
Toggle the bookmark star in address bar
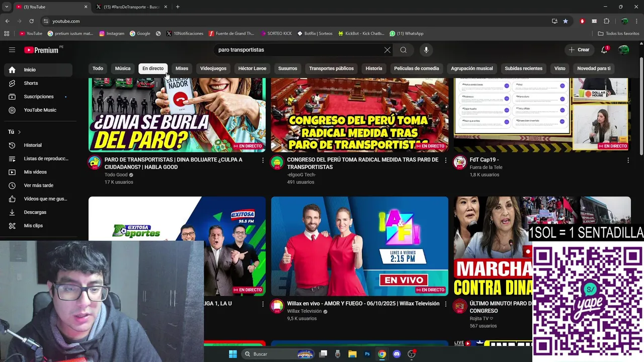[566, 21]
